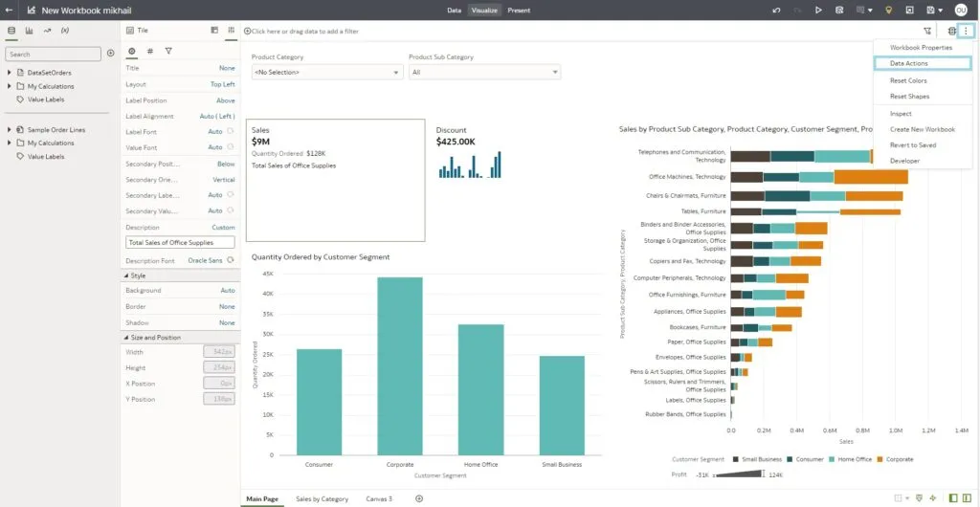
Task: Open the Analytics pane icon
Action: [x=47, y=31]
